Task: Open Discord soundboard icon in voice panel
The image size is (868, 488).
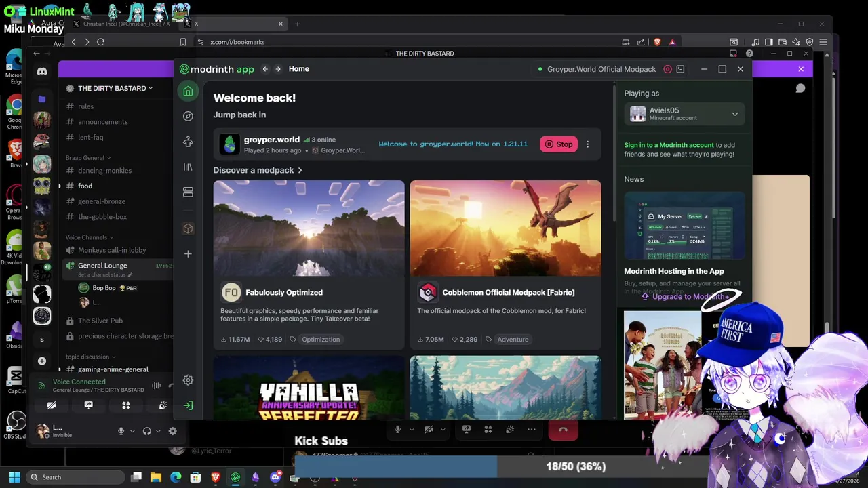Action: coord(163,405)
